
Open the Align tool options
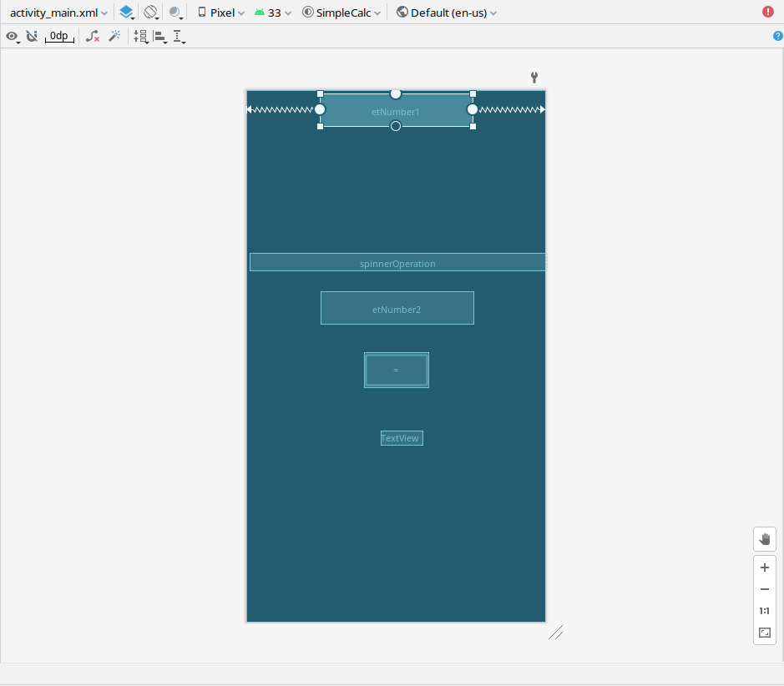pyautogui.click(x=159, y=36)
